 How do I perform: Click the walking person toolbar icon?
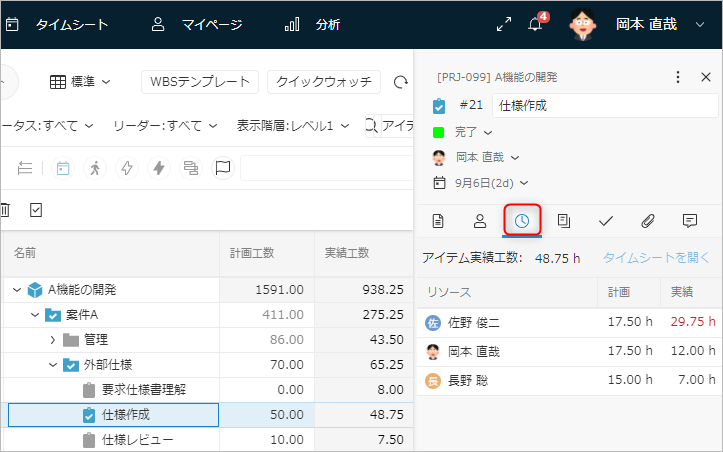tap(95, 168)
